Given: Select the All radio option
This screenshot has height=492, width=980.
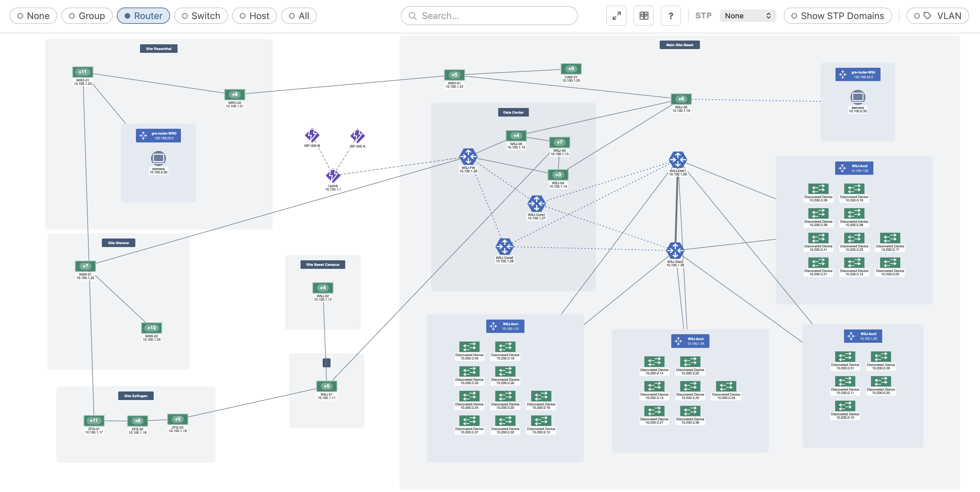Looking at the screenshot, I should coord(298,16).
